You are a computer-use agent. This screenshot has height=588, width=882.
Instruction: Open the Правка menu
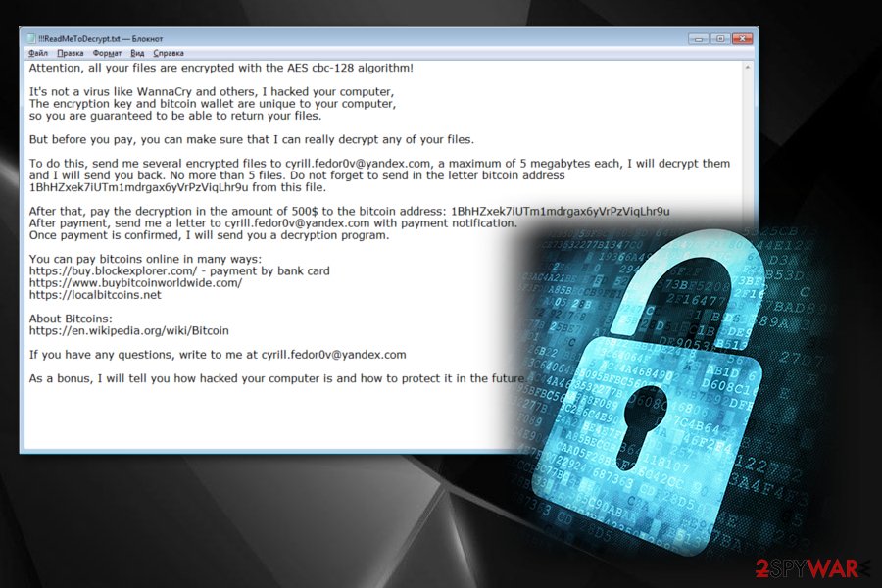coord(71,53)
